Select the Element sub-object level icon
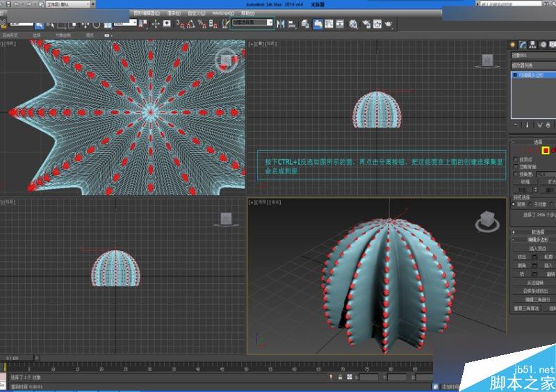 [x=553, y=150]
